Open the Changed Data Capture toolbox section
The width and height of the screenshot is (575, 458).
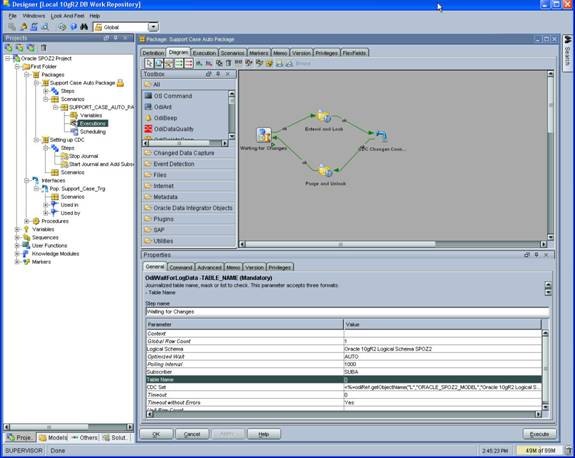(x=188, y=153)
